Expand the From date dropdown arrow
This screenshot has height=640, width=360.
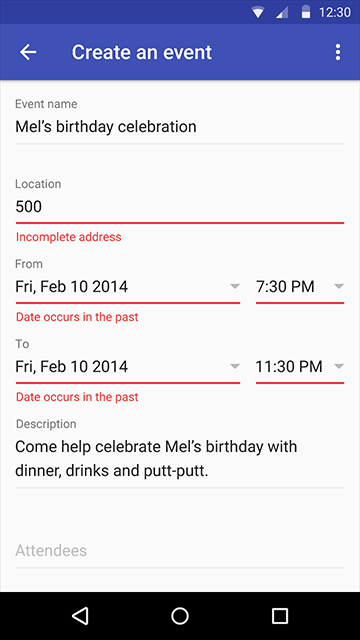[x=235, y=286]
